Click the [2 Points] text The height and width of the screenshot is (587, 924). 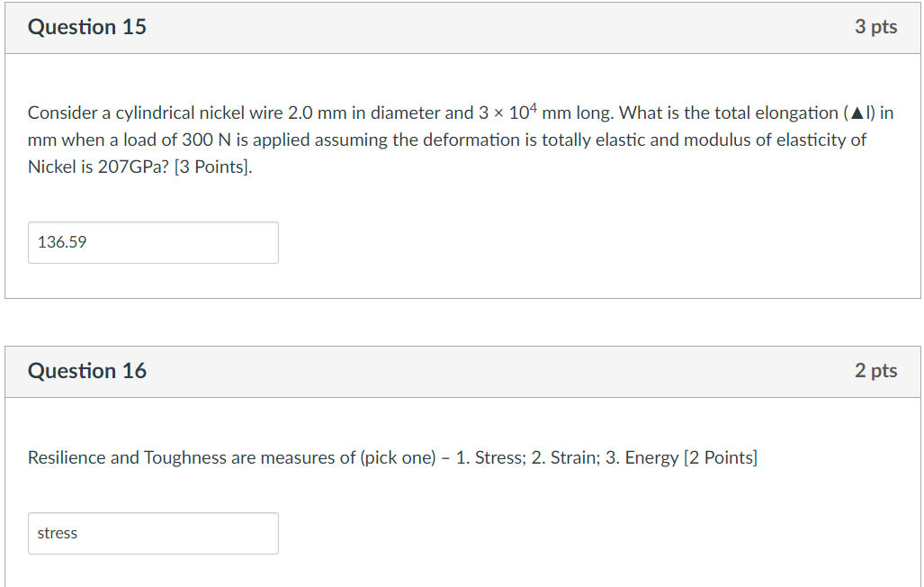pyautogui.click(x=720, y=457)
